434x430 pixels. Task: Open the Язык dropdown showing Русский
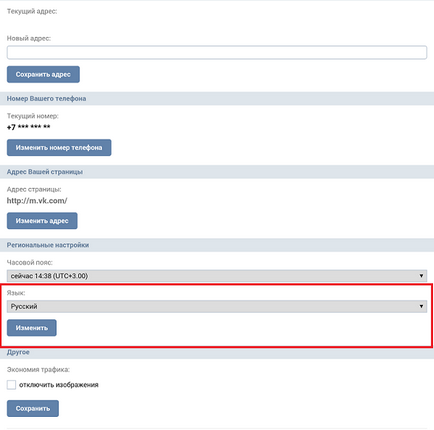tap(217, 306)
